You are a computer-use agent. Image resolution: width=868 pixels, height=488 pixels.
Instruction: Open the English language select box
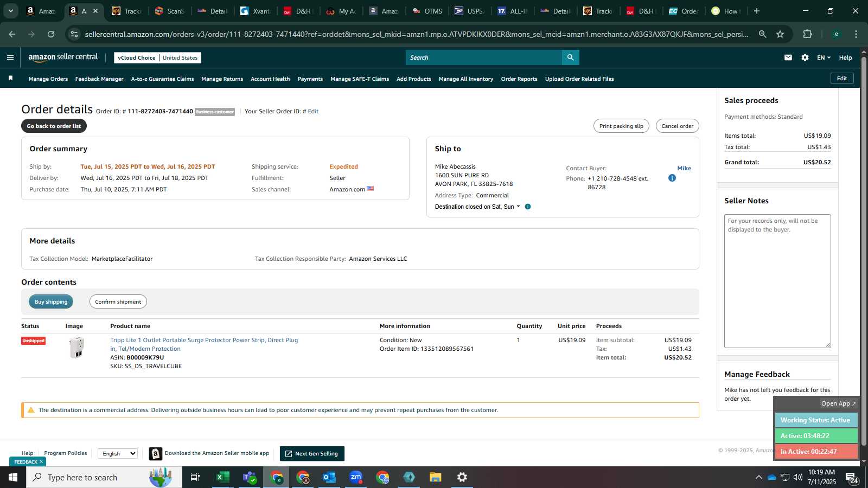click(x=118, y=453)
